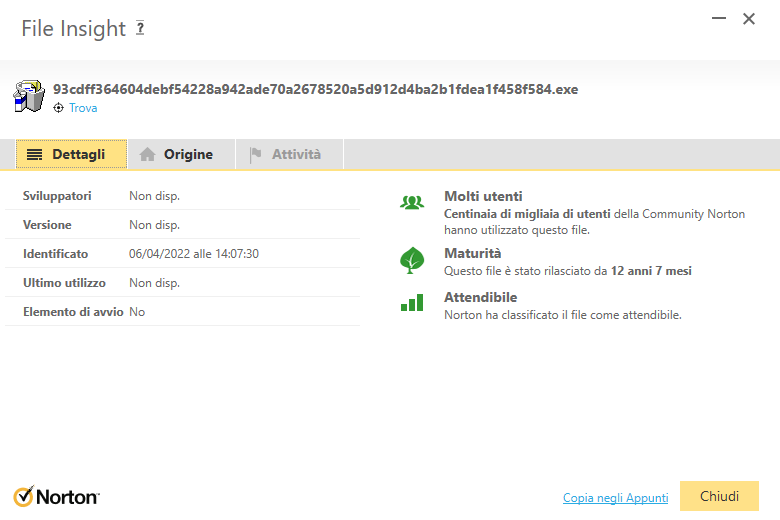Click the list icon on Dettagli tab

pyautogui.click(x=34, y=155)
